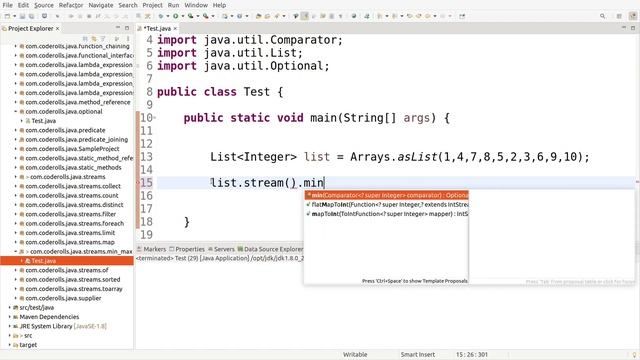Expand the target folder node
This screenshot has width=640, height=360.
tap(10, 345)
